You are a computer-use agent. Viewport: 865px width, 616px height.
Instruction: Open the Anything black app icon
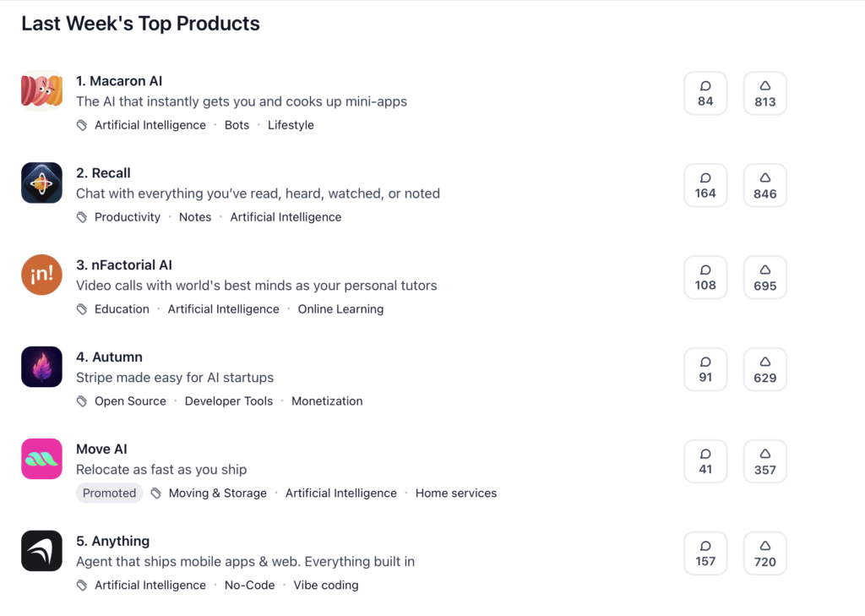pyautogui.click(x=41, y=551)
